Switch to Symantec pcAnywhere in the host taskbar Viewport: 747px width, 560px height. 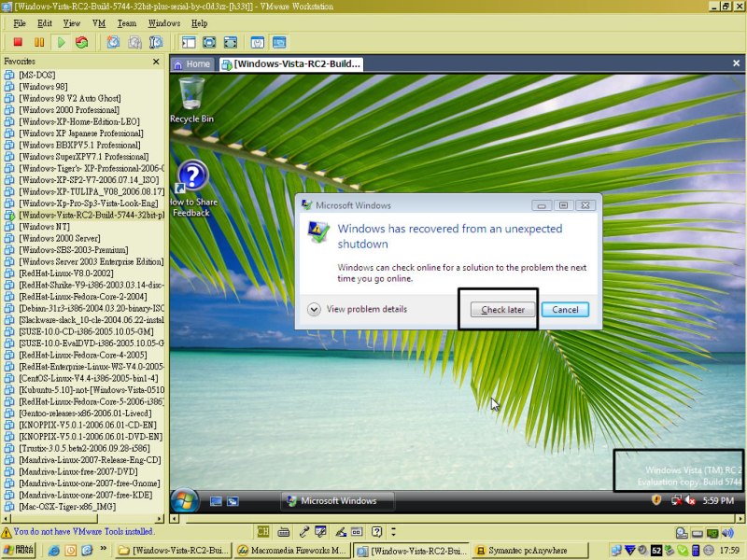click(x=530, y=551)
